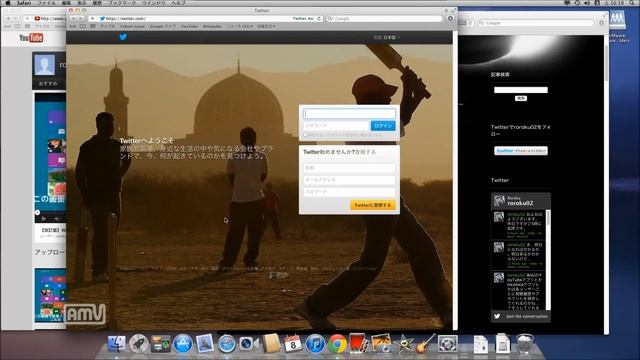Open Wikipedia bookmark in bookmarks bar
Screen dimensions: 640x360
212,26
